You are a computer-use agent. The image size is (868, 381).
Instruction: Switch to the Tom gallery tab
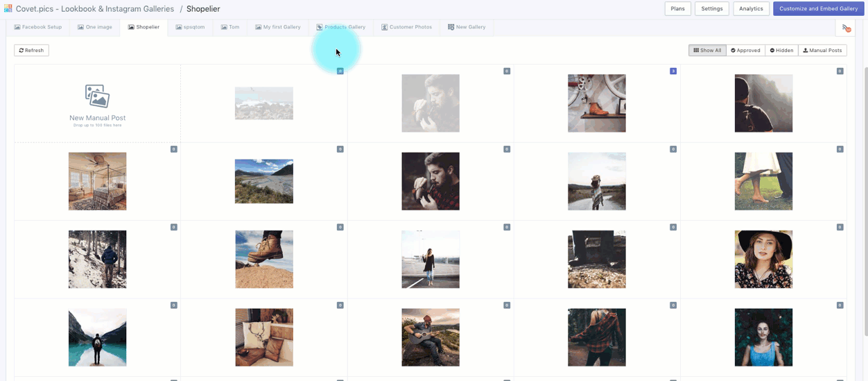click(x=230, y=27)
